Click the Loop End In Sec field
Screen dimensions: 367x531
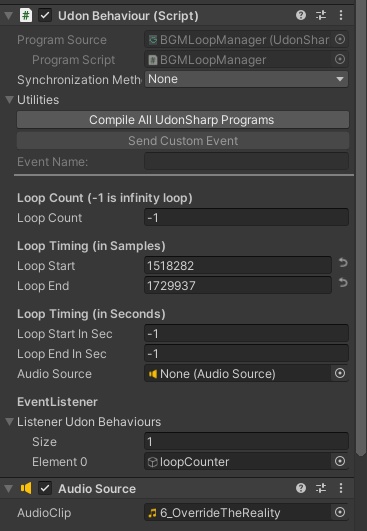click(x=246, y=354)
